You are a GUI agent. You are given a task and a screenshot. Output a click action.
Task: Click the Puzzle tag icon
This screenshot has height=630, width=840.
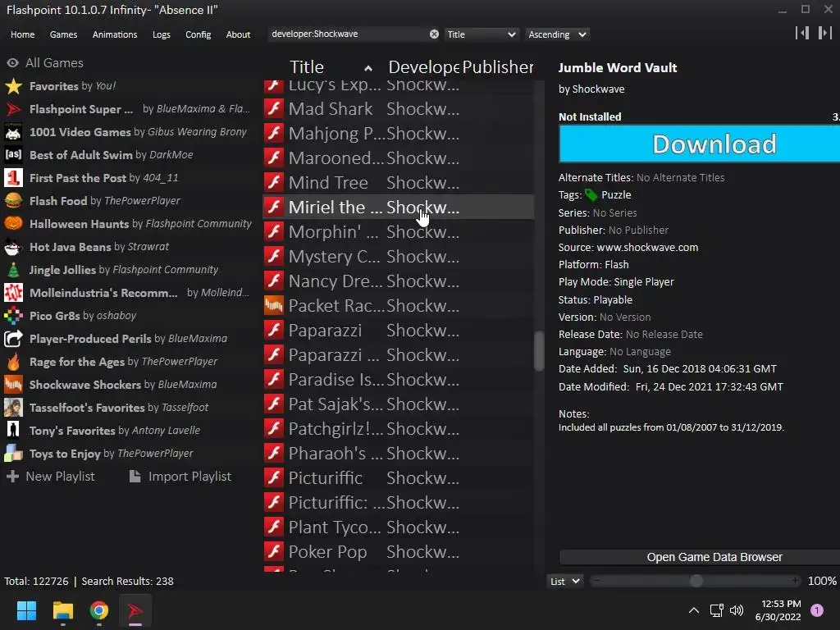coord(591,195)
